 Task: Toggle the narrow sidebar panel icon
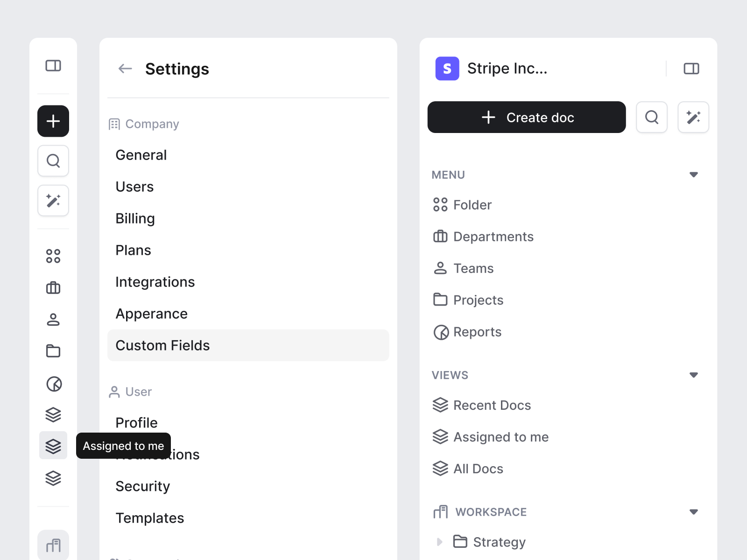pos(53,66)
